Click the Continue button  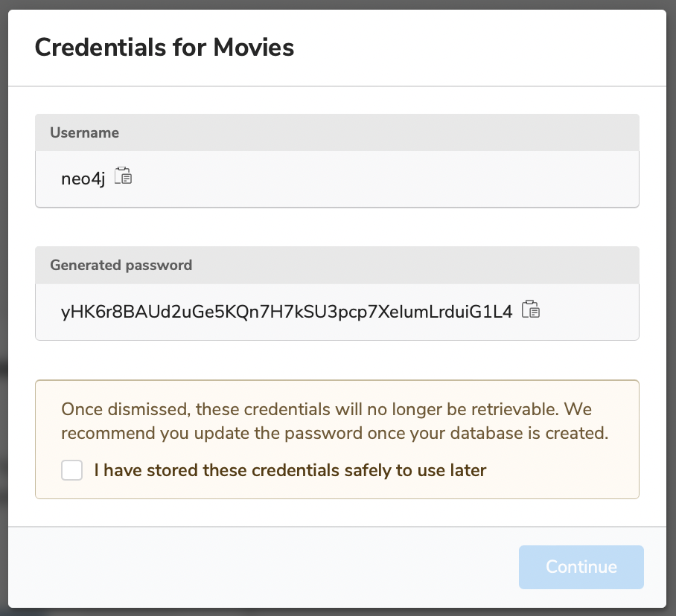[x=581, y=567]
